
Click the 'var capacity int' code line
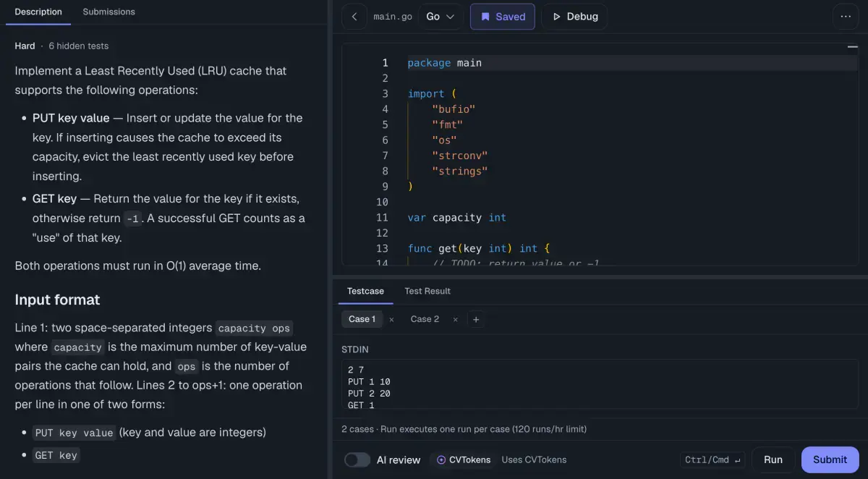pos(456,218)
